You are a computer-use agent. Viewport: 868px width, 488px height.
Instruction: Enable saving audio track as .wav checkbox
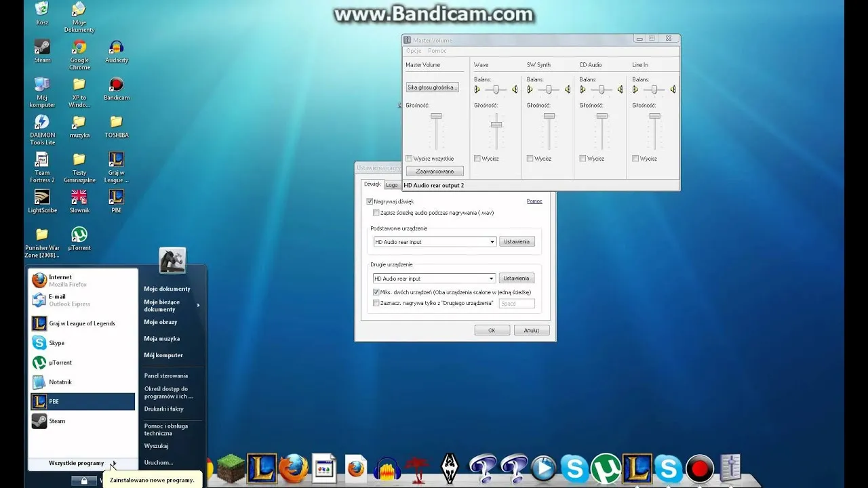376,213
